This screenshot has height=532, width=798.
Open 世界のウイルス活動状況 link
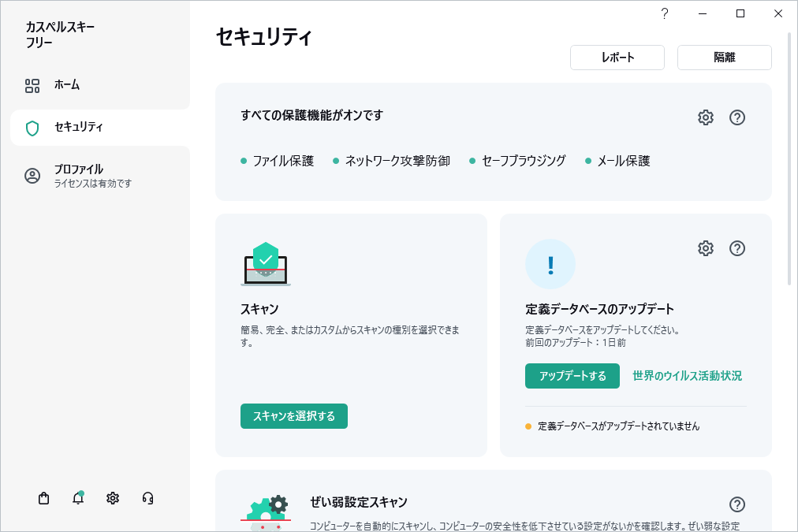[687, 376]
